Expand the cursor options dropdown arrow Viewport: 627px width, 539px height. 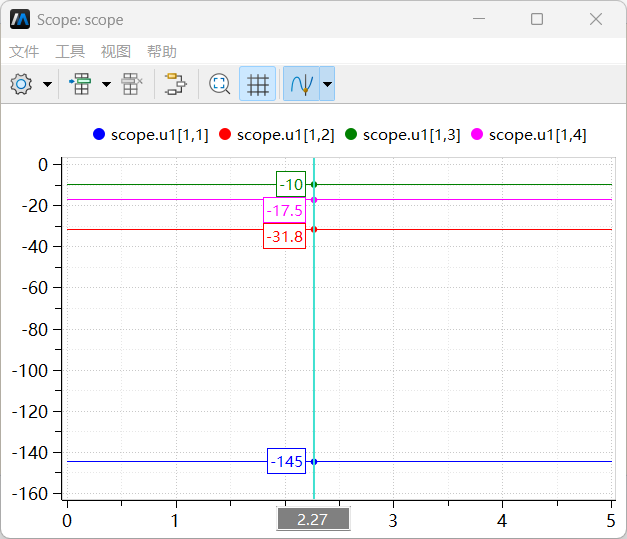coord(327,84)
